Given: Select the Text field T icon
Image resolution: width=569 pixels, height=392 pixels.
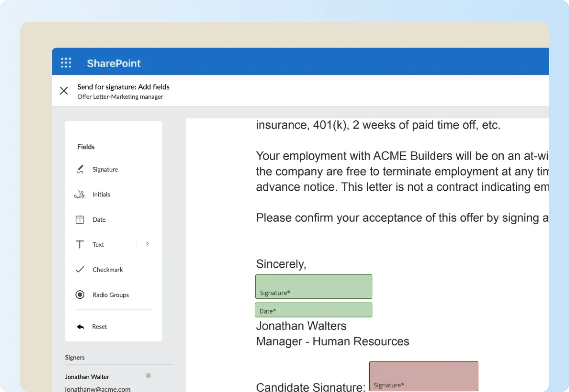Looking at the screenshot, I should (x=80, y=244).
